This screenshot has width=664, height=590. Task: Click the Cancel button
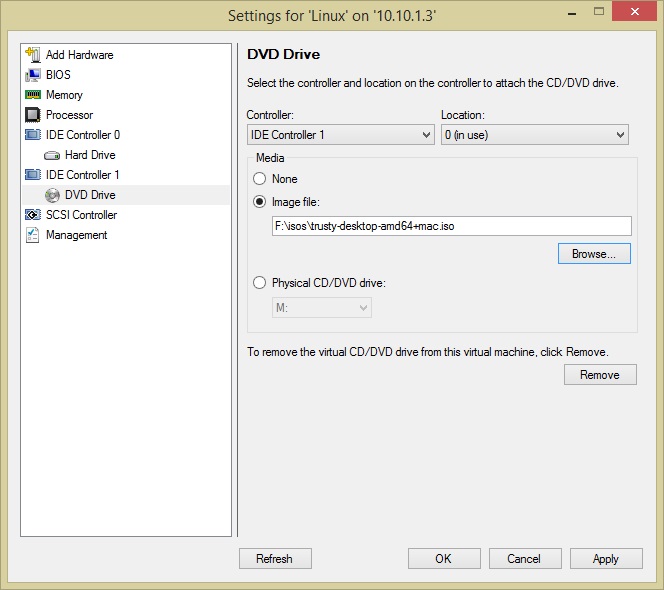(525, 558)
